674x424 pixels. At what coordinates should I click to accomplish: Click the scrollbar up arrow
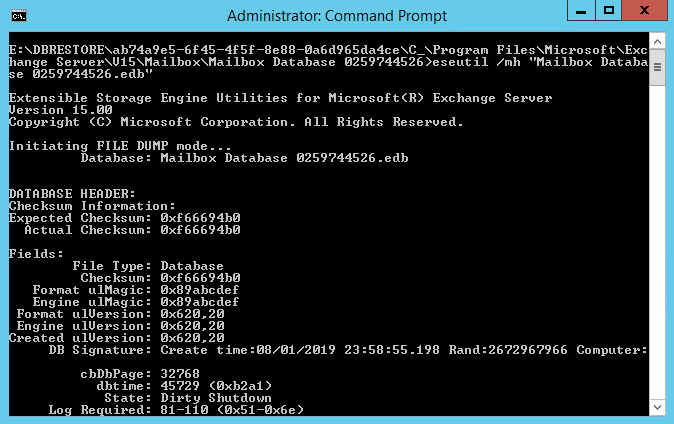pyautogui.click(x=657, y=42)
